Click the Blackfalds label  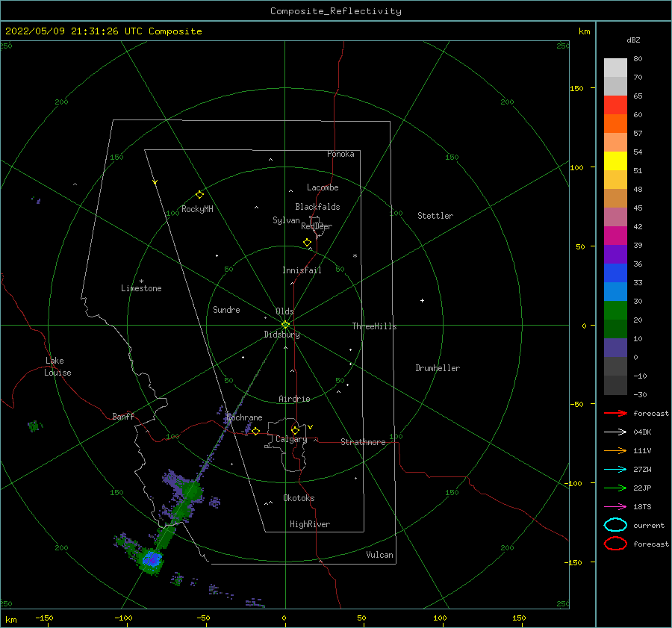pos(317,207)
